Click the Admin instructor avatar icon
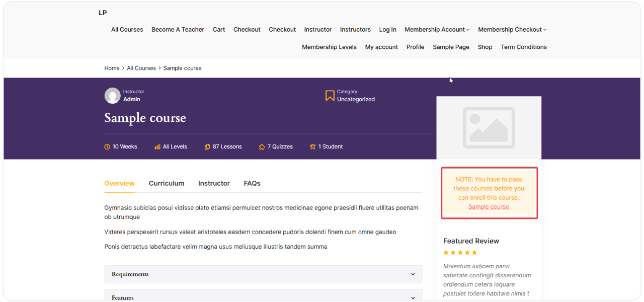Screen dimensions: 644x302 pyautogui.click(x=112, y=96)
